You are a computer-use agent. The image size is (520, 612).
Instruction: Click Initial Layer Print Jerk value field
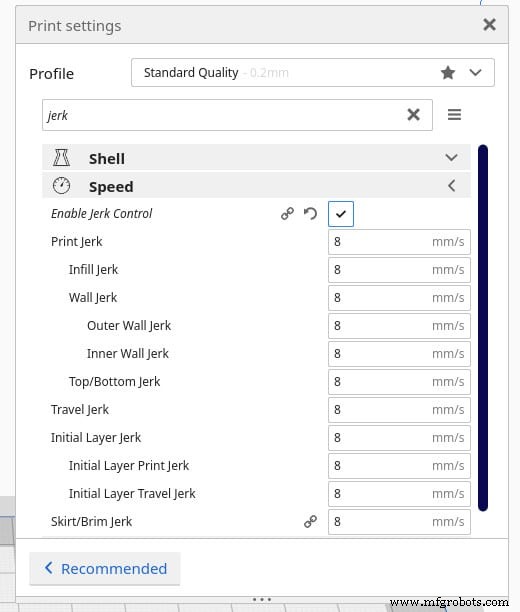pyautogui.click(x=399, y=466)
